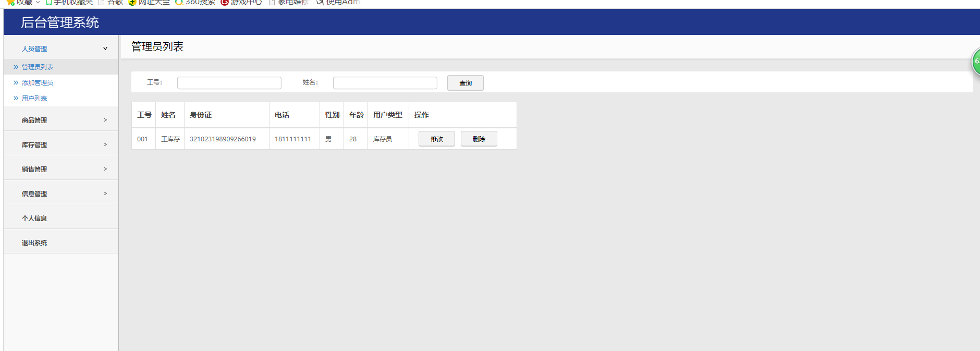
Task: Click the 用户类型 column header
Action: click(388, 115)
